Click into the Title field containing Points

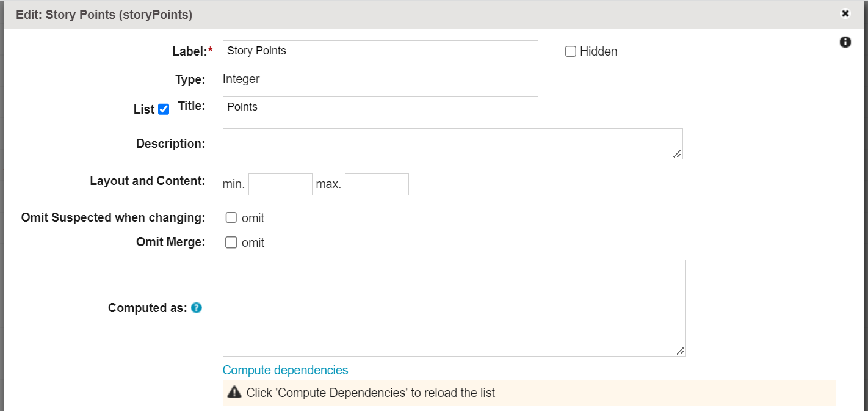tap(380, 107)
